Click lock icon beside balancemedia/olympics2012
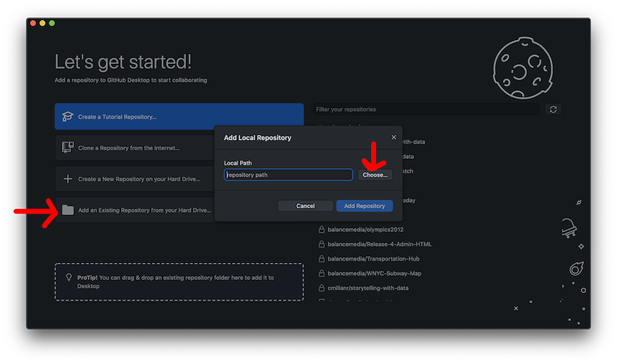617x364 pixels. click(x=322, y=229)
